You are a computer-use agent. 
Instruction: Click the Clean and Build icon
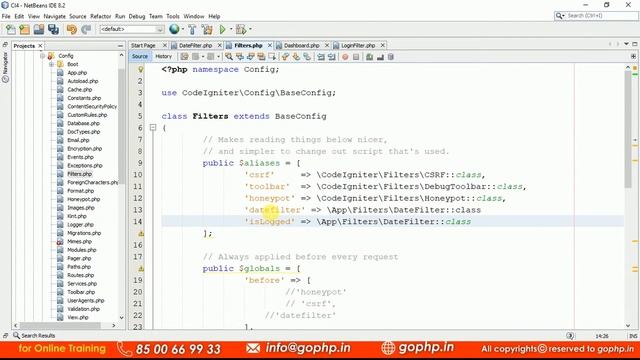click(x=207, y=29)
